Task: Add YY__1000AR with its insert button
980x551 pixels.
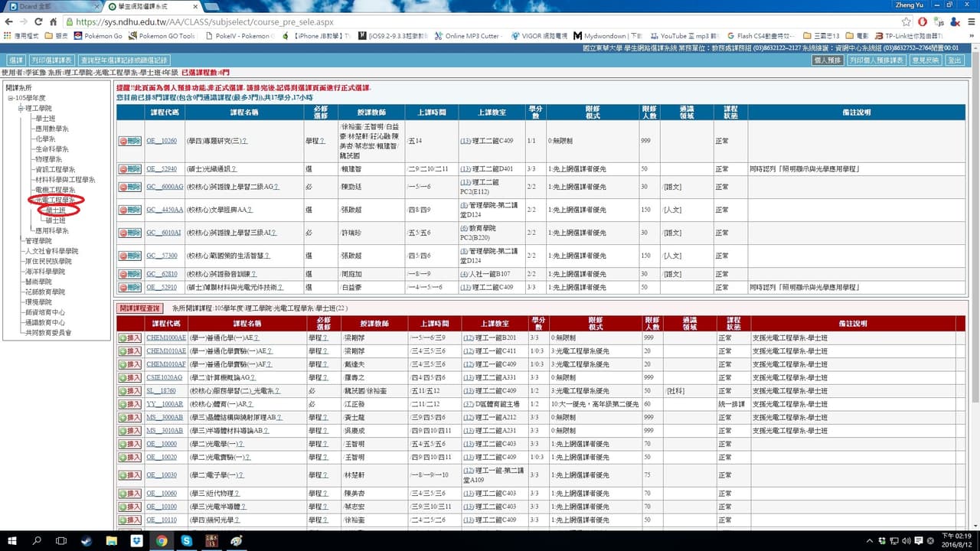Action: [x=129, y=404]
